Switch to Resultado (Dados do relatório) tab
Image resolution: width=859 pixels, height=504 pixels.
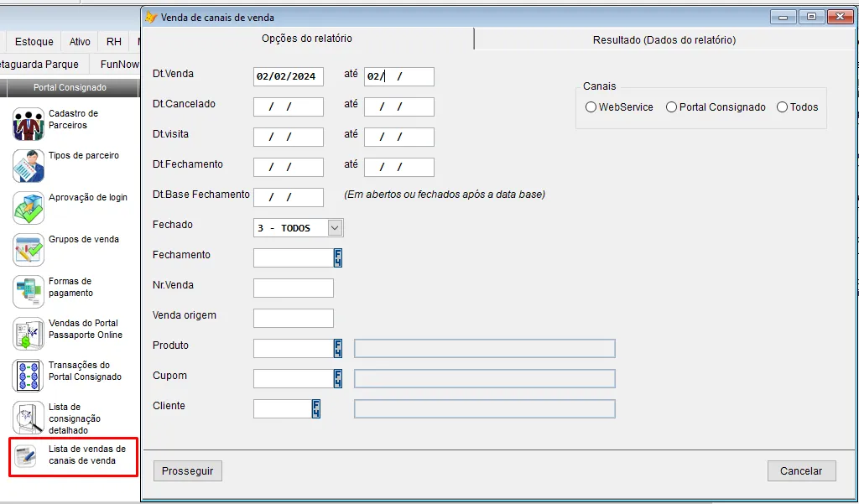coord(664,39)
